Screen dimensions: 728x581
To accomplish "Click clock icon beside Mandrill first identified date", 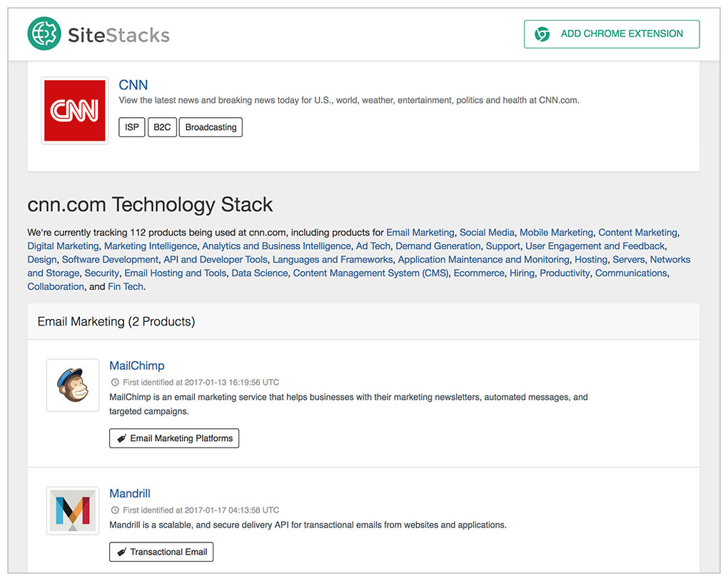I will click(115, 510).
